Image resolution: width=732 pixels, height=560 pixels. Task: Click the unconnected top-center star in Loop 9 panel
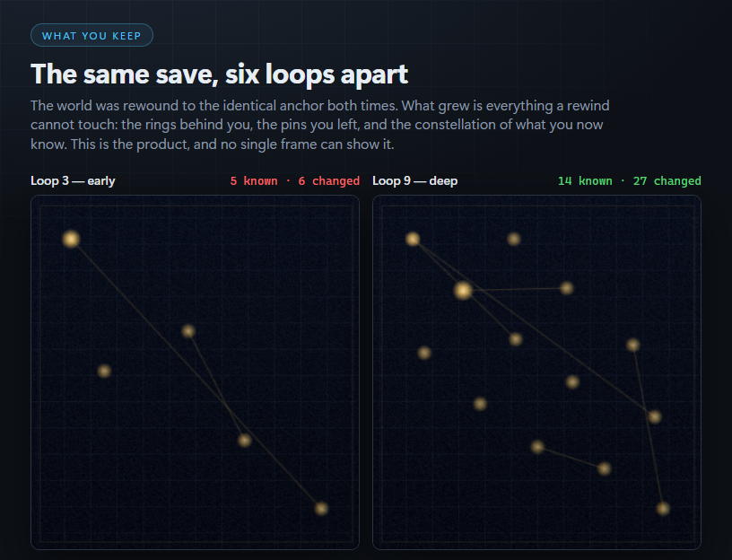[514, 239]
